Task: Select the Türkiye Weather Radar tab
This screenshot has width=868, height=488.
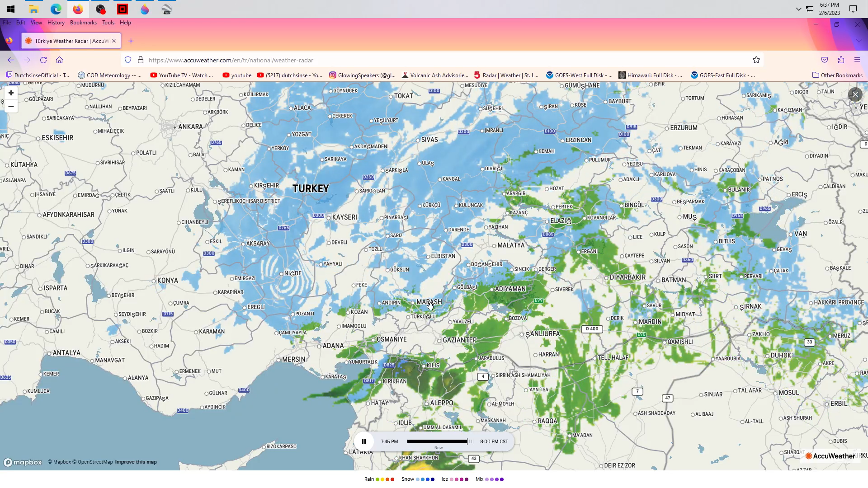Action: [x=71, y=41]
